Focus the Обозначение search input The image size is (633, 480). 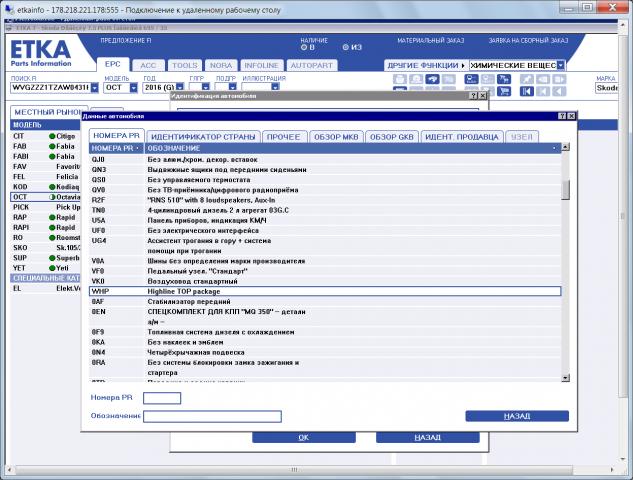click(x=212, y=416)
